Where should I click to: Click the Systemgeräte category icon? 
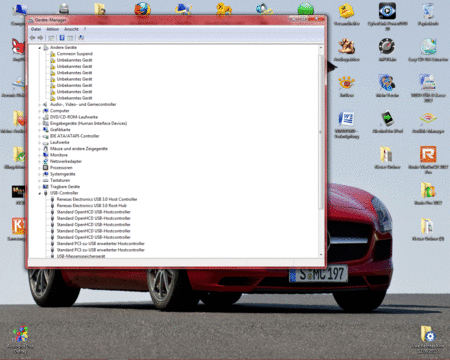[x=46, y=174]
